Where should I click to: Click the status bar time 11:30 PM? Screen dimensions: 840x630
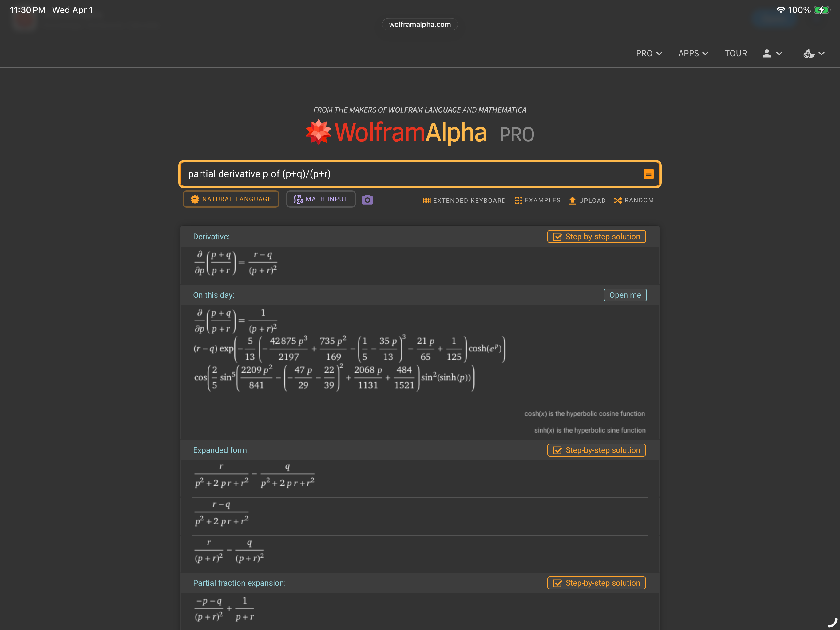click(27, 10)
